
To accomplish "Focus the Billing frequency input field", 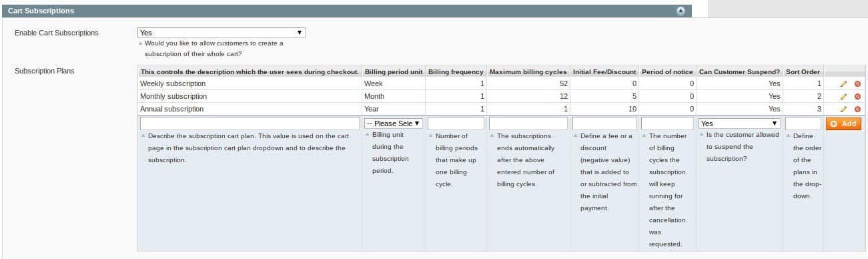I will (456, 123).
